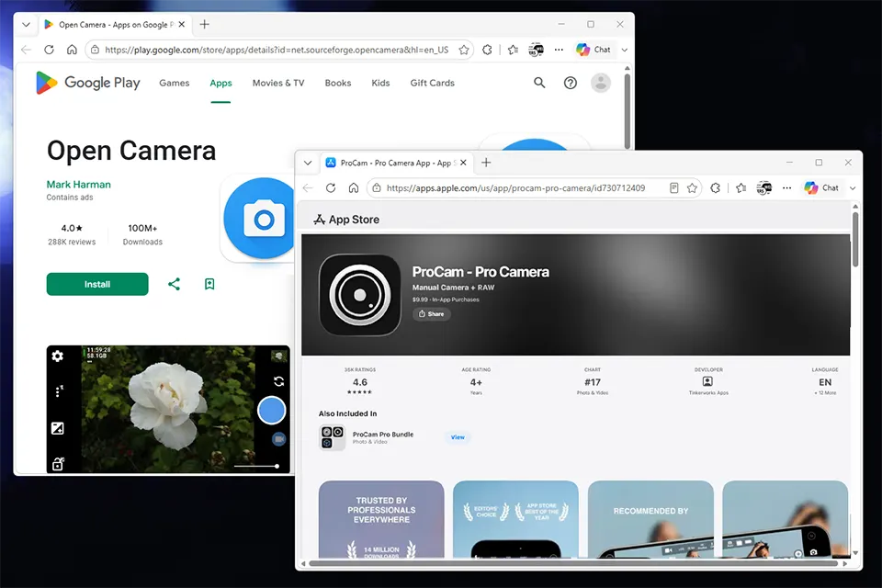Screen dimensions: 882x588
Task: Share the Open Camera listing
Action: click(x=175, y=284)
